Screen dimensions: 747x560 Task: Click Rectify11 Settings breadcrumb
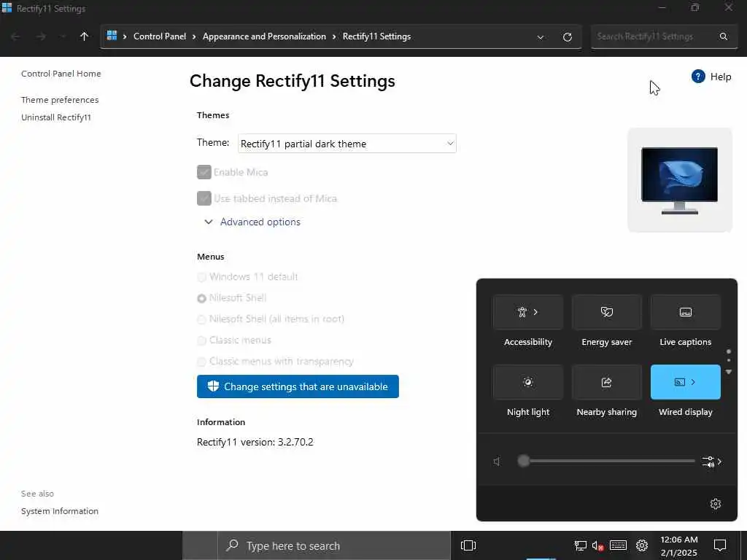point(376,36)
